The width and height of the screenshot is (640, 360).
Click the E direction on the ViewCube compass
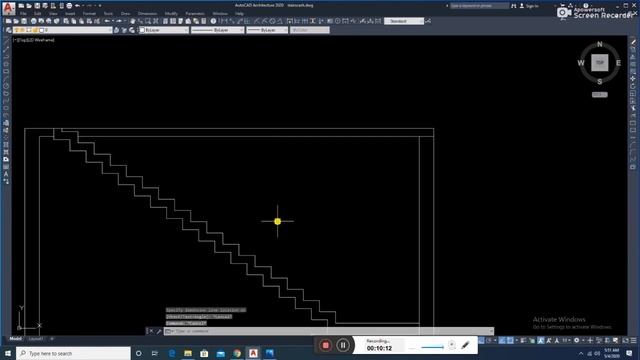[618, 63]
